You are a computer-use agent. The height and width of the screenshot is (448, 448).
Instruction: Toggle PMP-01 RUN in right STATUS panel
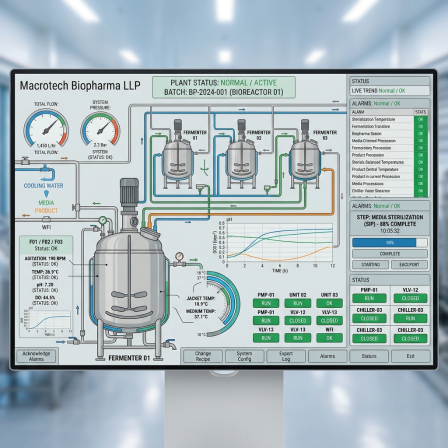pos(369,298)
